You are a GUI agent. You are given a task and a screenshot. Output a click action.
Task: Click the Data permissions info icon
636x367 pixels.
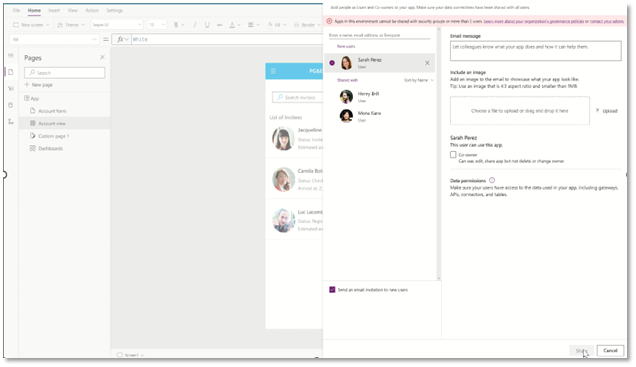tap(492, 180)
